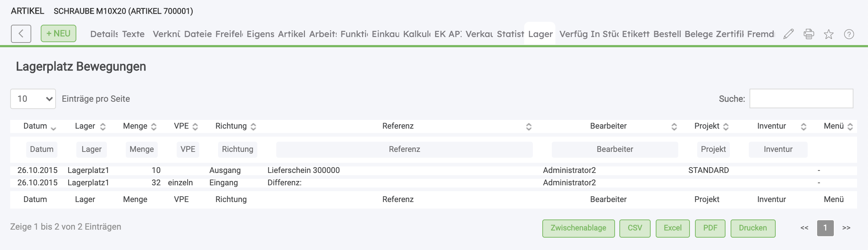Screen dimensions: 868x250
Task: Switch to the Details tab
Action: pyautogui.click(x=104, y=34)
